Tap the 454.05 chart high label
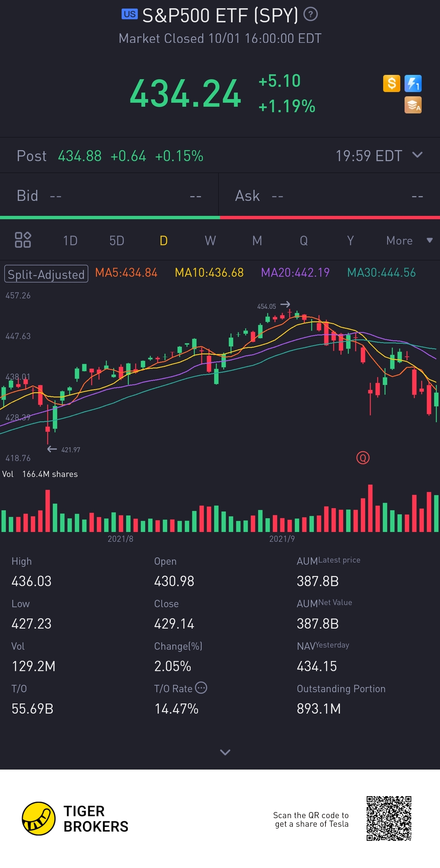440x868 pixels. click(x=266, y=306)
